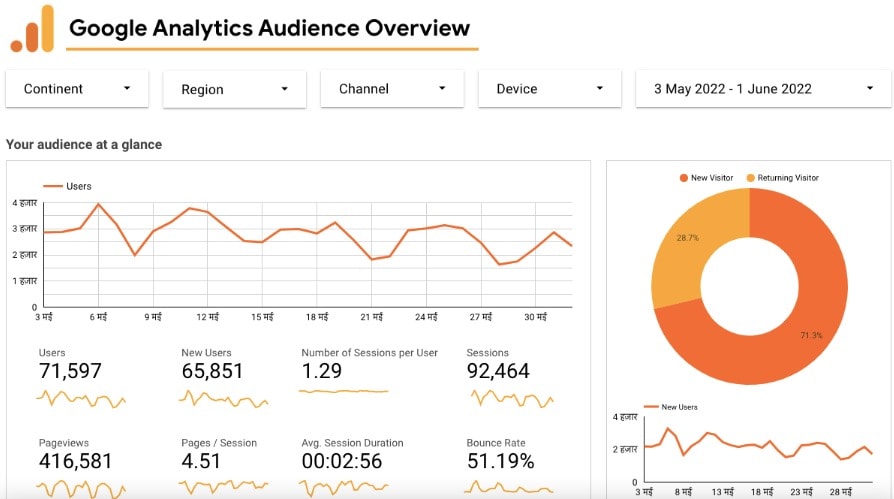Click the Avg. Session Duration value 00:02:56
Screen dimensions: 894x499
pyautogui.click(x=342, y=461)
